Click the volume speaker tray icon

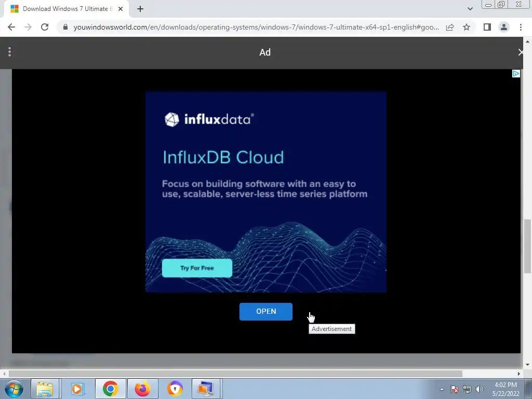click(x=480, y=389)
